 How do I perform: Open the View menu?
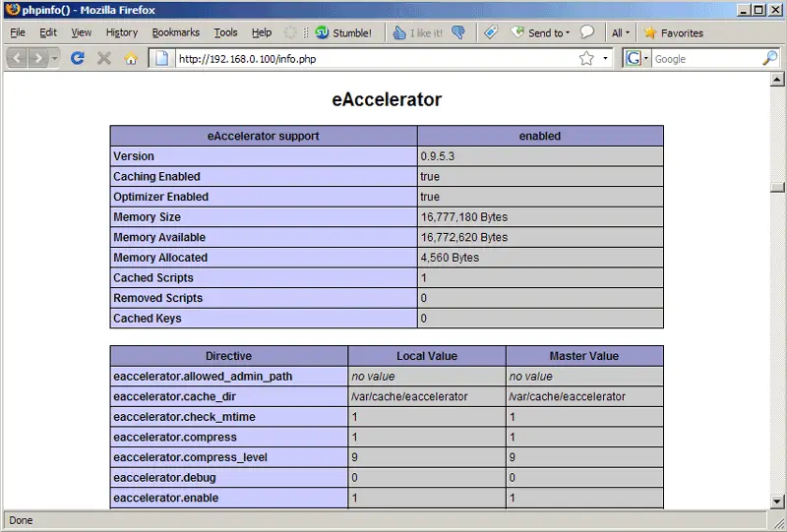(x=82, y=32)
